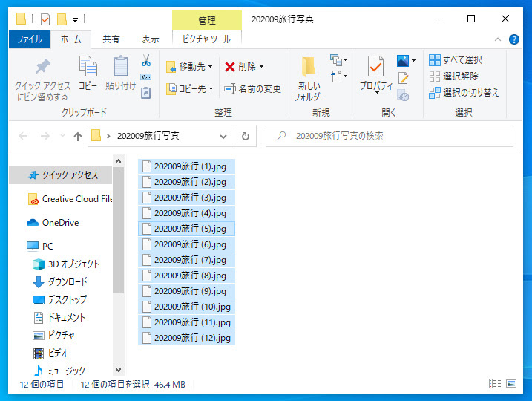
Task: Switch to the View (表示) tab
Action: click(151, 39)
